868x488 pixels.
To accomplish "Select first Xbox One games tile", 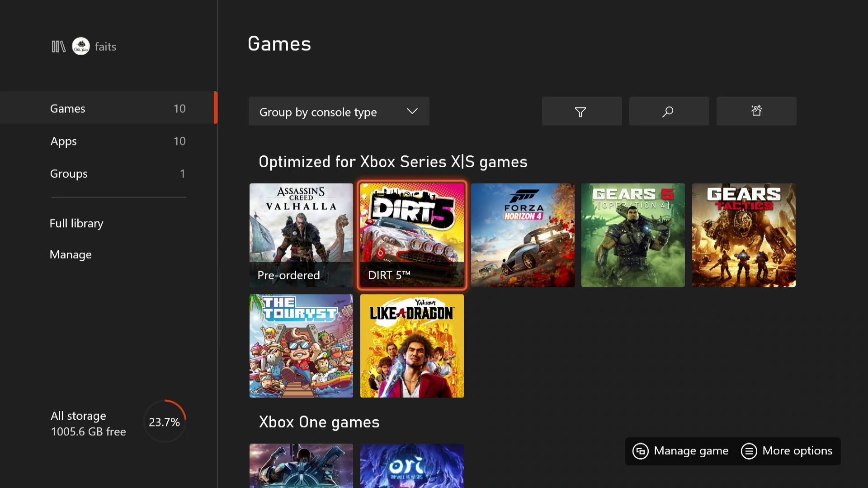I will point(301,466).
